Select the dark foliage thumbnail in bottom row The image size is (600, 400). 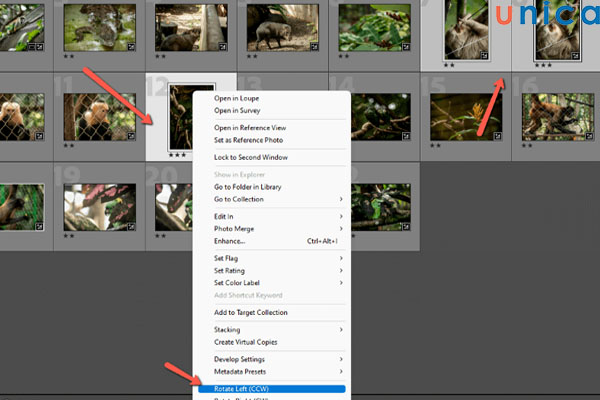[x=381, y=207]
